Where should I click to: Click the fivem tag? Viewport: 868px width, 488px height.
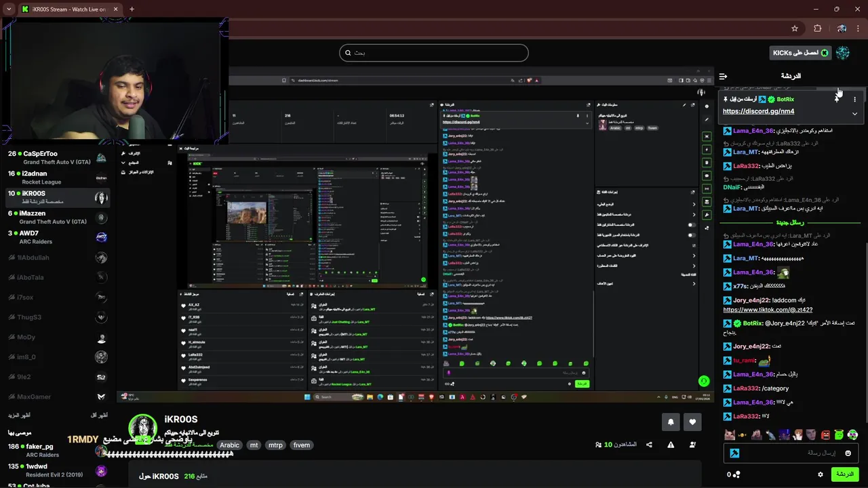click(x=302, y=445)
